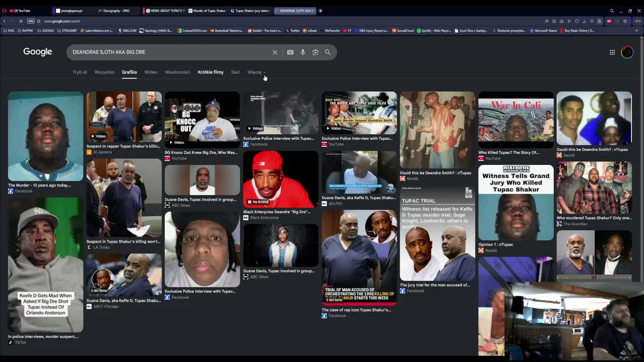This screenshot has height=362, width=644.
Task: Click the search query input field
Action: click(x=169, y=52)
